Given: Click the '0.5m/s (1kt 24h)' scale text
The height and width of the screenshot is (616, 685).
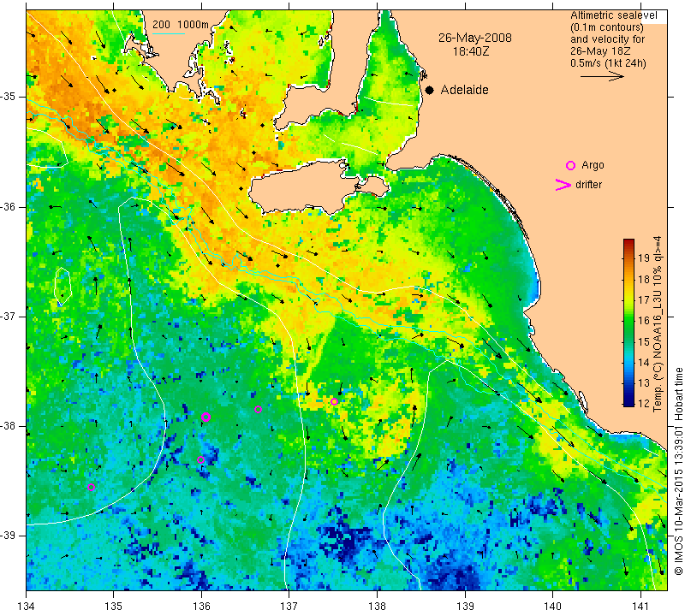Looking at the screenshot, I should point(608,63).
